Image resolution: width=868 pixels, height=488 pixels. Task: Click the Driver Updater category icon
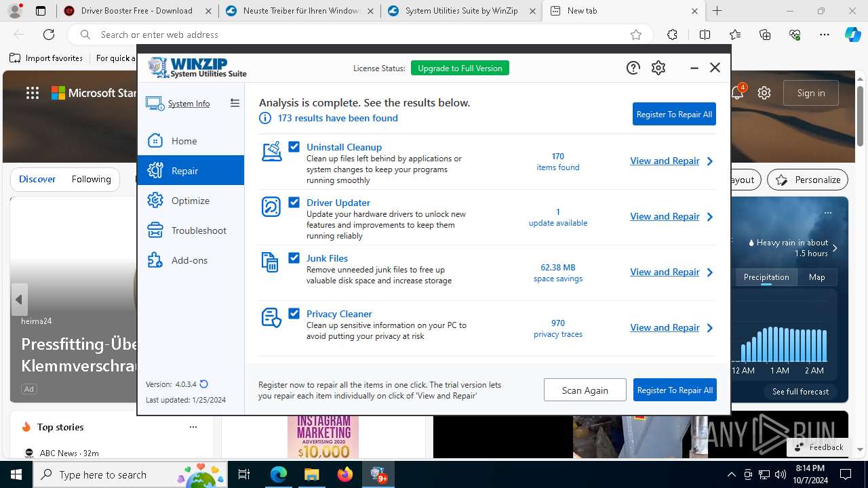(271, 207)
